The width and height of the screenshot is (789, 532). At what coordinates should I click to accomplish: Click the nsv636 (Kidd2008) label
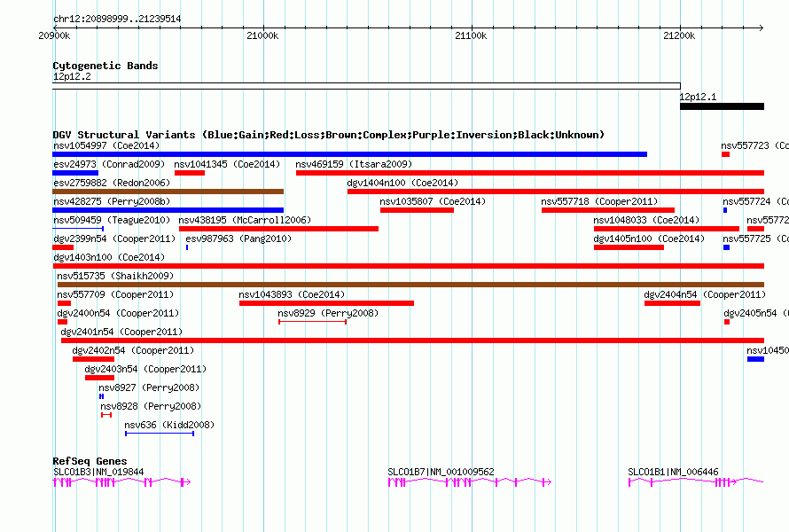(169, 425)
